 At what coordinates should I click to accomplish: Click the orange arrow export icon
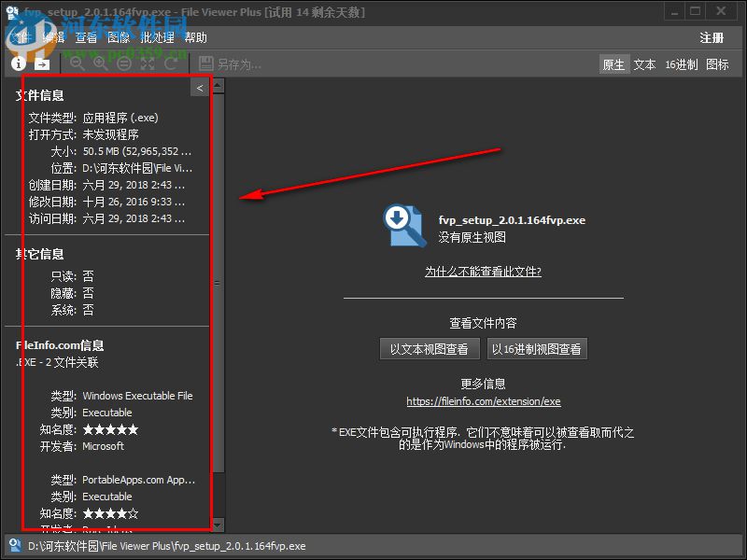(43, 63)
